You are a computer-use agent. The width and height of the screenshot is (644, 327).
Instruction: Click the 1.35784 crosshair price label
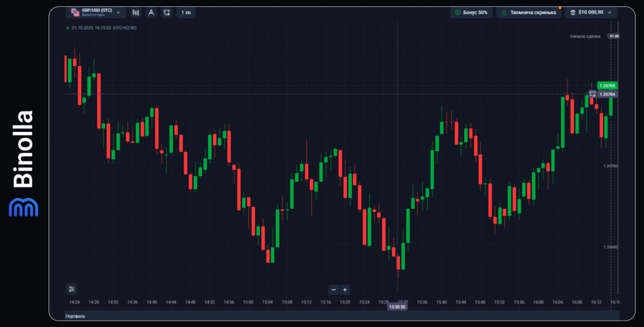608,94
